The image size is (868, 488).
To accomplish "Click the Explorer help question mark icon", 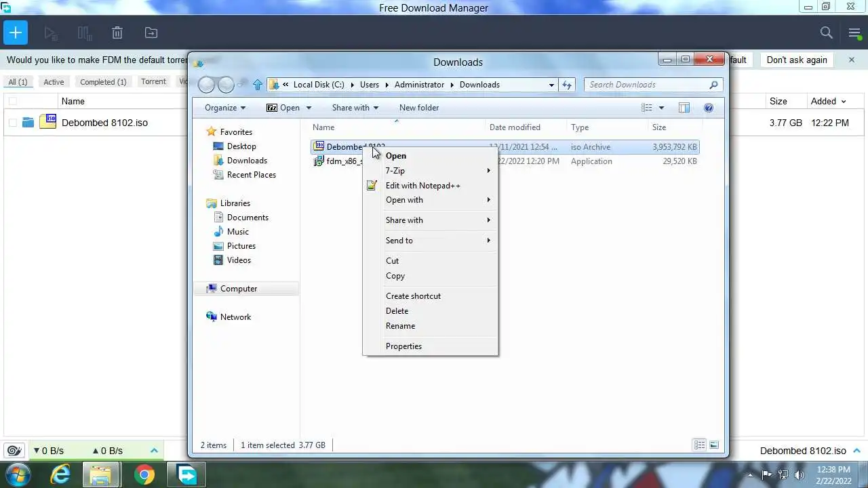I will point(709,108).
